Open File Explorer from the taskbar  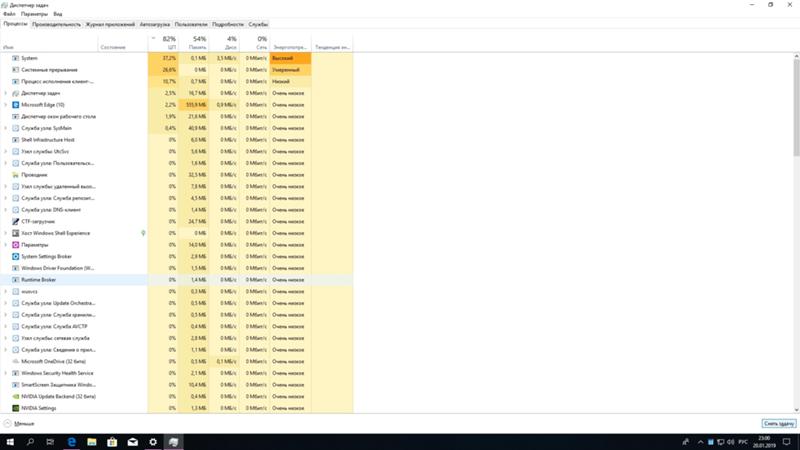[92, 442]
